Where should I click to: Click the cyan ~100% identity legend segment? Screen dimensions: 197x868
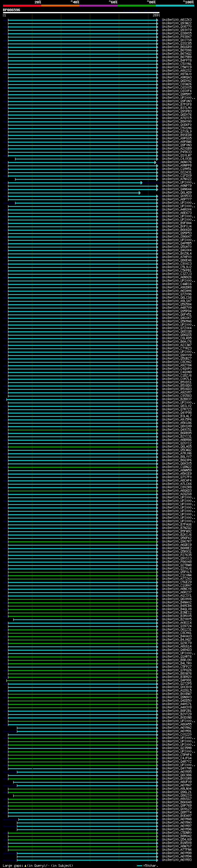coord(175,6)
